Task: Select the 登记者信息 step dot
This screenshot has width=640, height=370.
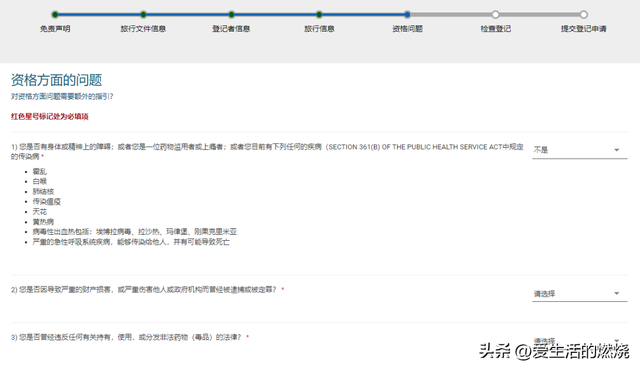Action: (231, 15)
